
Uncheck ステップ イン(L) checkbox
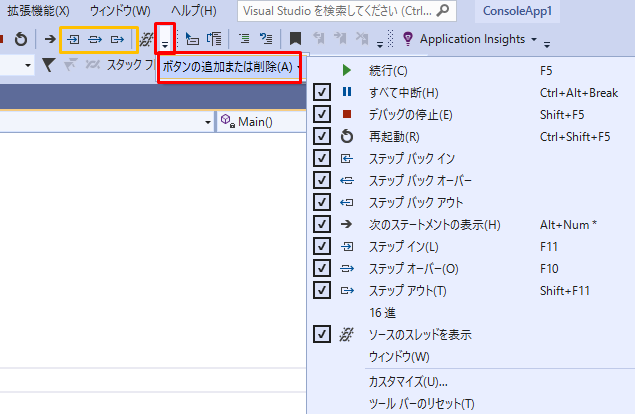click(x=322, y=246)
